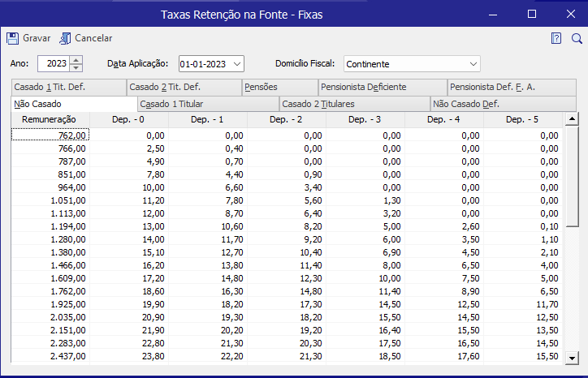The image size is (588, 378).
Task: Decrease the Ano year with down arrow
Action: click(76, 67)
